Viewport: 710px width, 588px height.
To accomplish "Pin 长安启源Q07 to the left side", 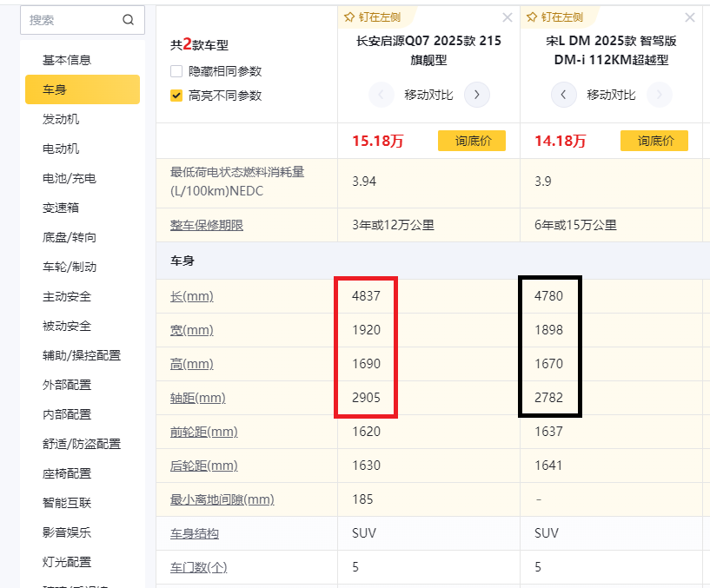I will pyautogui.click(x=373, y=17).
